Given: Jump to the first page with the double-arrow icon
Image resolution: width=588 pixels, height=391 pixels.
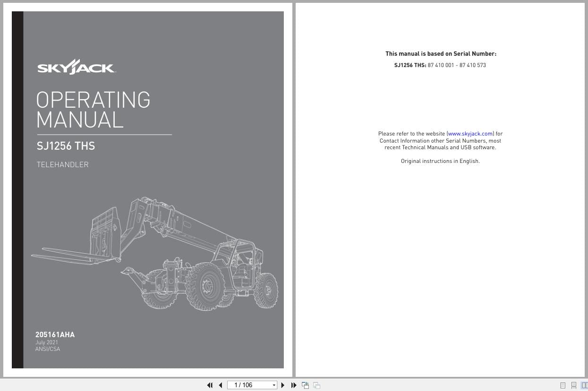Looking at the screenshot, I should (210, 385).
